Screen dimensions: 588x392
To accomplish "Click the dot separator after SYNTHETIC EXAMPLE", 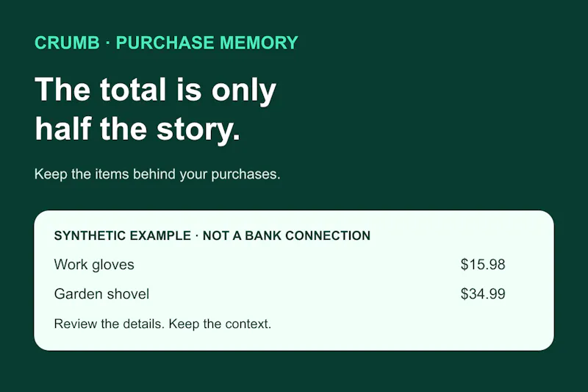I will (197, 235).
